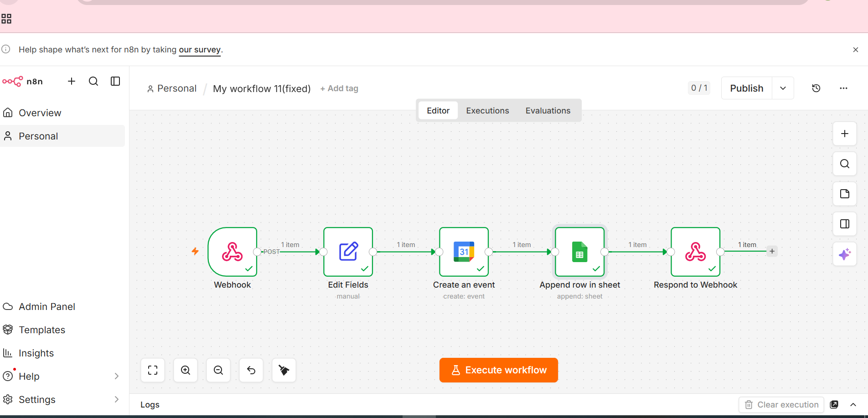868x418 pixels.
Task: Dismiss the survey banner
Action: pos(856,50)
